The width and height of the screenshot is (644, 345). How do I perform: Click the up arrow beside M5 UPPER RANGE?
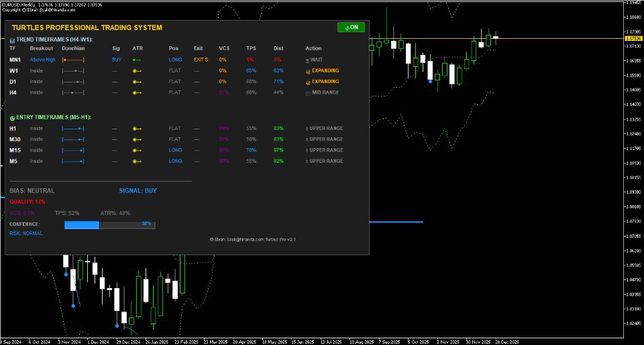pos(307,161)
